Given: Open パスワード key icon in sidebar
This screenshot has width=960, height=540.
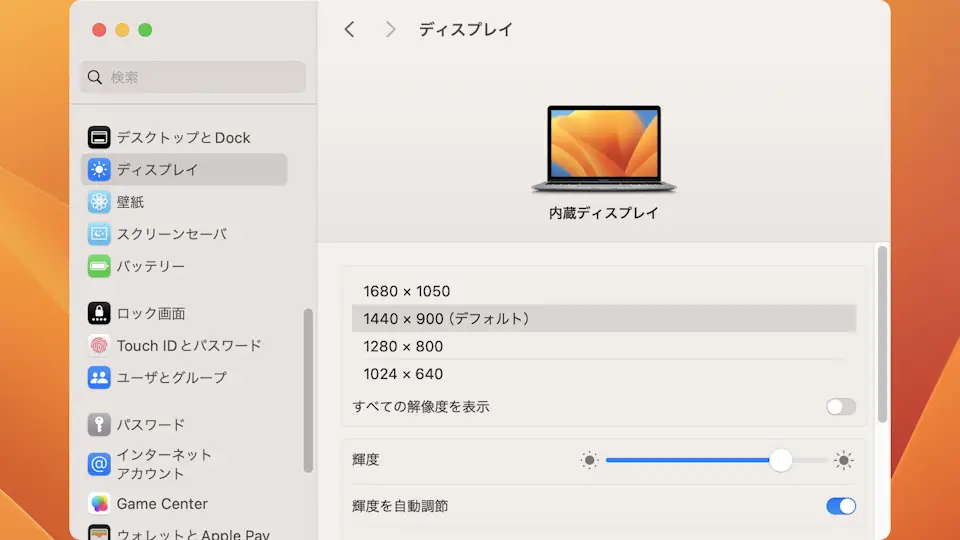Looking at the screenshot, I should pos(99,425).
